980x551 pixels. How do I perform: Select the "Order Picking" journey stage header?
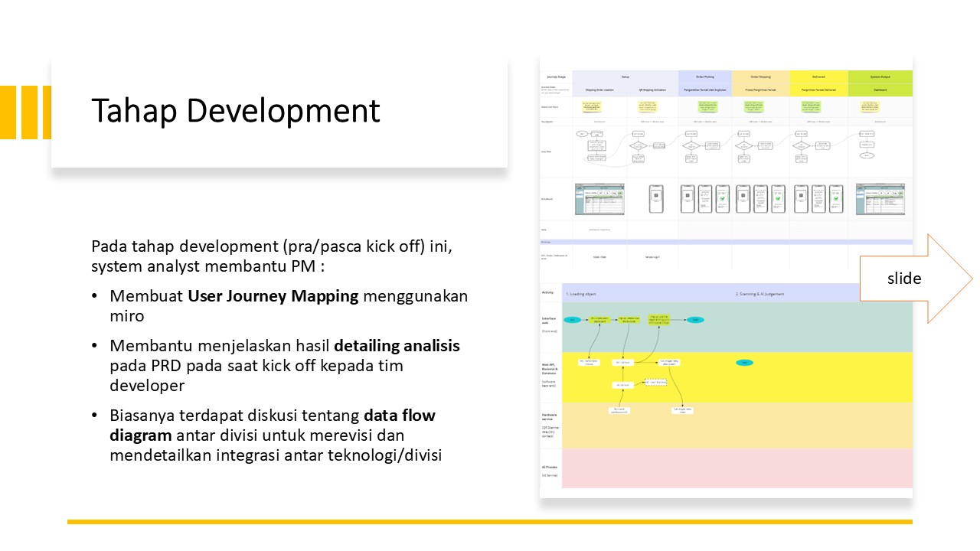(704, 77)
